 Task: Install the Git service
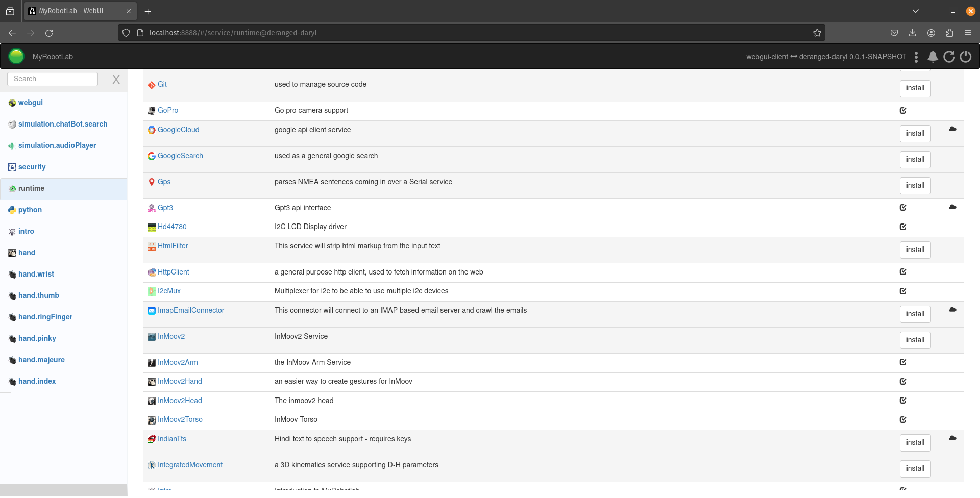click(x=915, y=88)
